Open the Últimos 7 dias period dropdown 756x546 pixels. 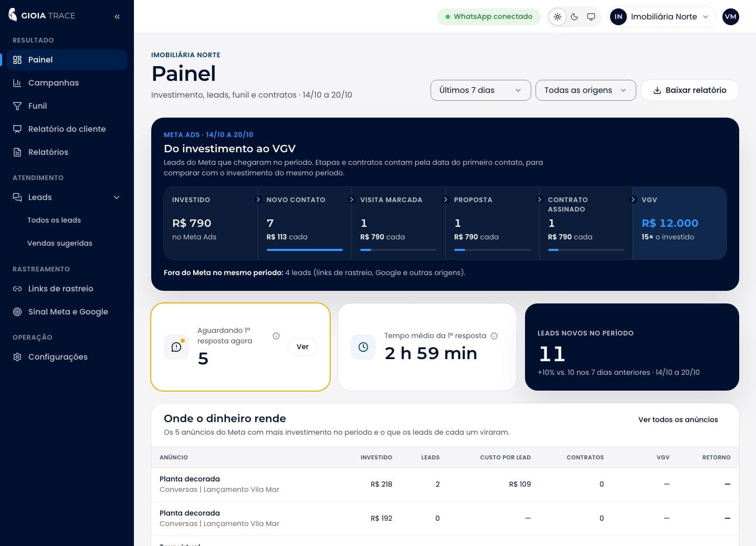(x=481, y=90)
